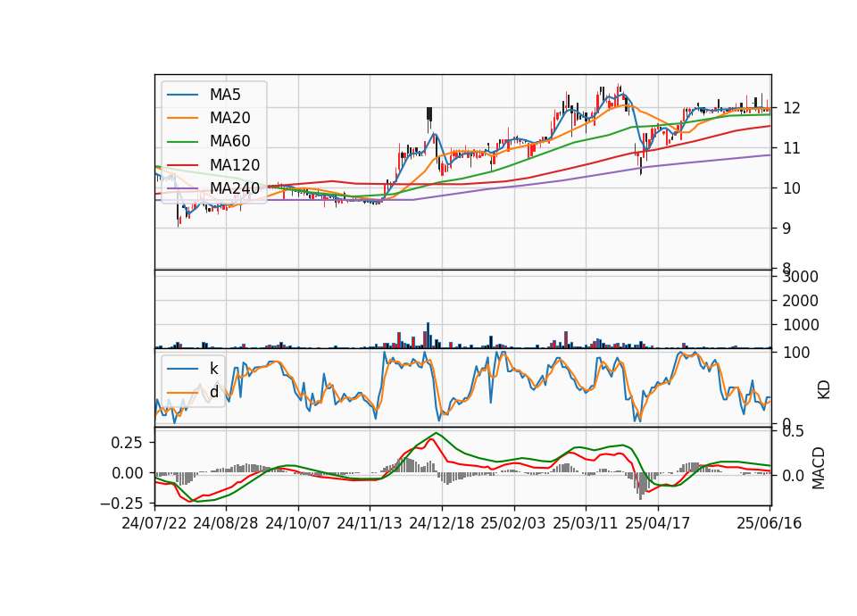Viewport: 857px width, 616px height.
Task: Click the orange MA20 legend line sample
Action: [x=182, y=118]
